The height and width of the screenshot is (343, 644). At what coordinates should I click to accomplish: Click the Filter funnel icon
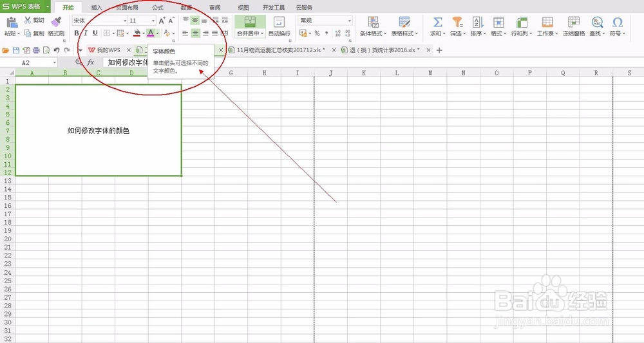pyautogui.click(x=457, y=22)
